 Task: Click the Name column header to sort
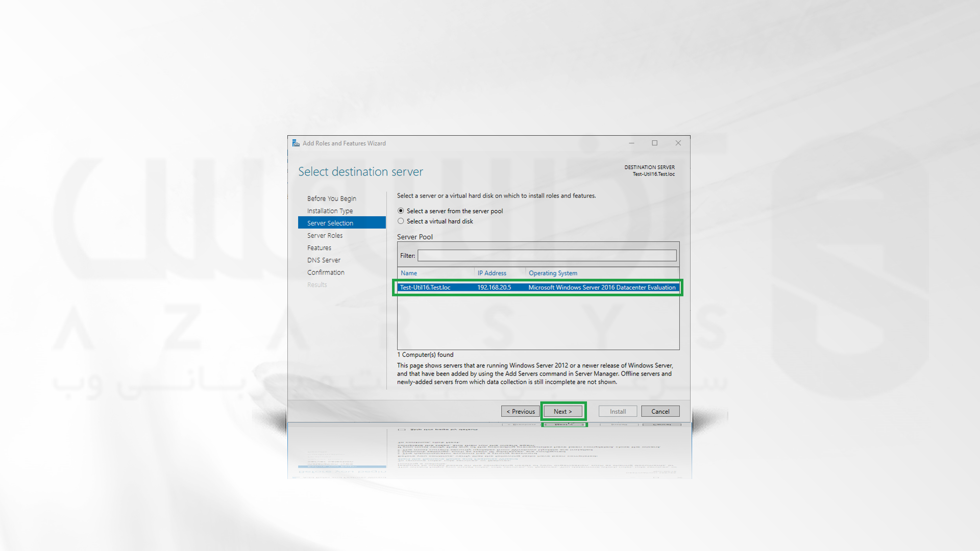point(408,273)
